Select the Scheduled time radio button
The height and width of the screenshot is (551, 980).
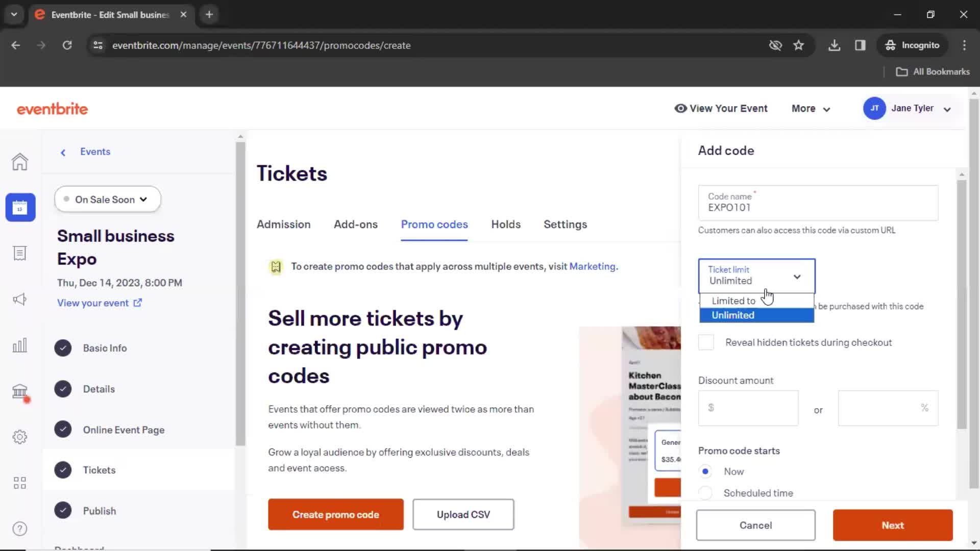click(x=705, y=492)
